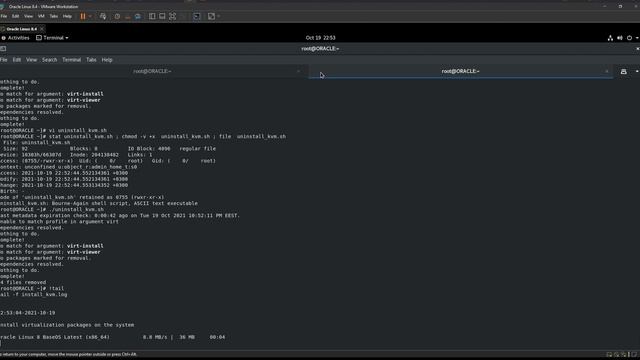Click the VMware status bar device icons

coord(622,355)
